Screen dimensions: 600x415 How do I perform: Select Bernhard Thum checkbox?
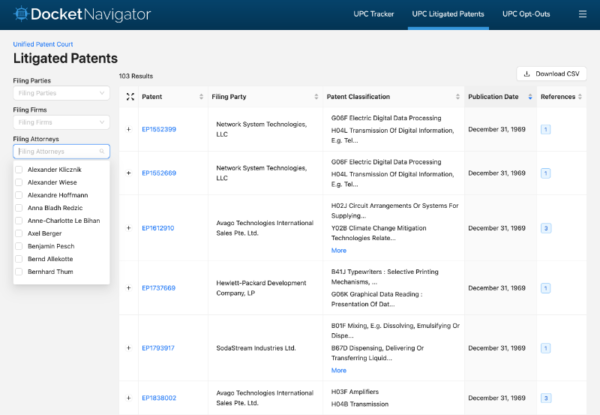[19, 270]
